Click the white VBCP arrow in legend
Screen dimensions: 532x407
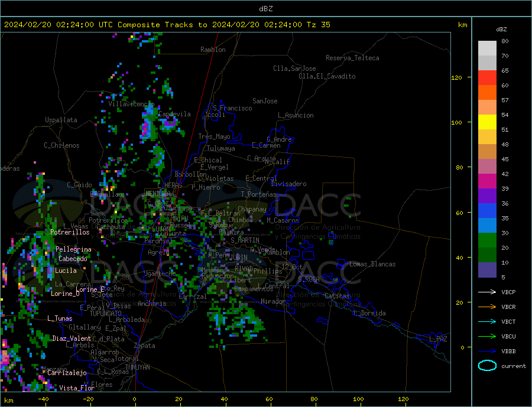tap(487, 292)
